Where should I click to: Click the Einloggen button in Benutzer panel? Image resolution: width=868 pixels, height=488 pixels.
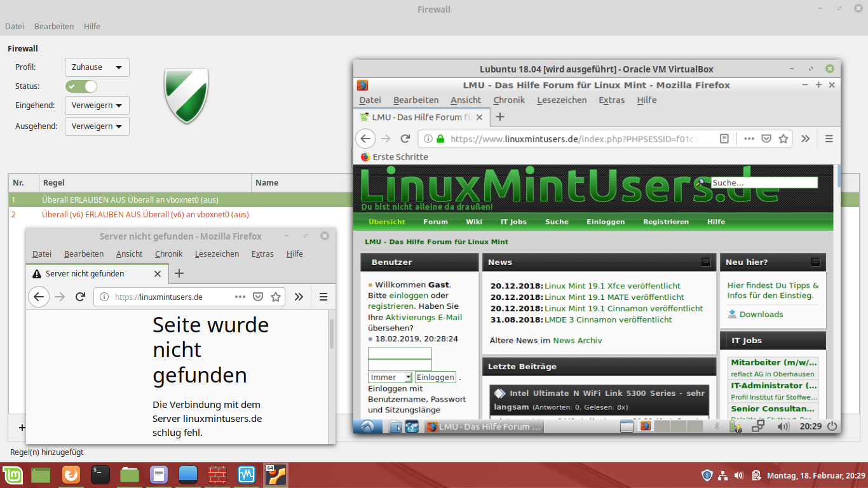point(435,377)
